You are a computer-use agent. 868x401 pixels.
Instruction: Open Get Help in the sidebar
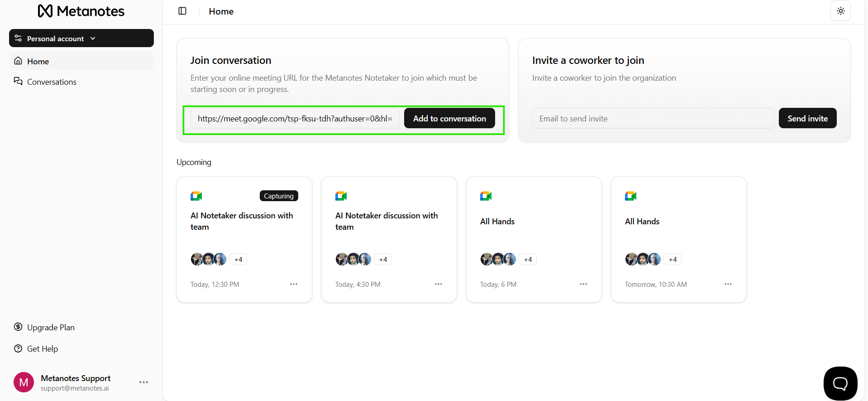tap(36, 348)
